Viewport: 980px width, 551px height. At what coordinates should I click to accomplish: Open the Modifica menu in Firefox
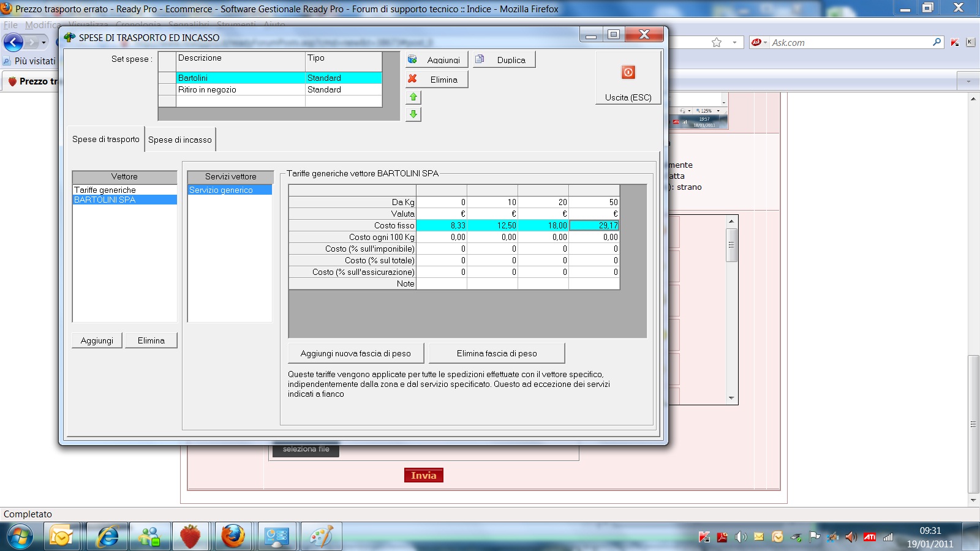pos(43,25)
